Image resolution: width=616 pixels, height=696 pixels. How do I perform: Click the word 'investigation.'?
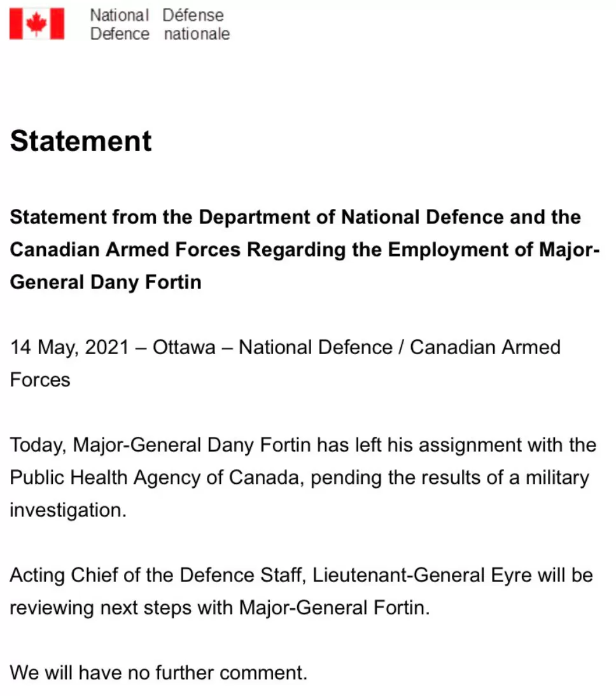click(x=68, y=510)
